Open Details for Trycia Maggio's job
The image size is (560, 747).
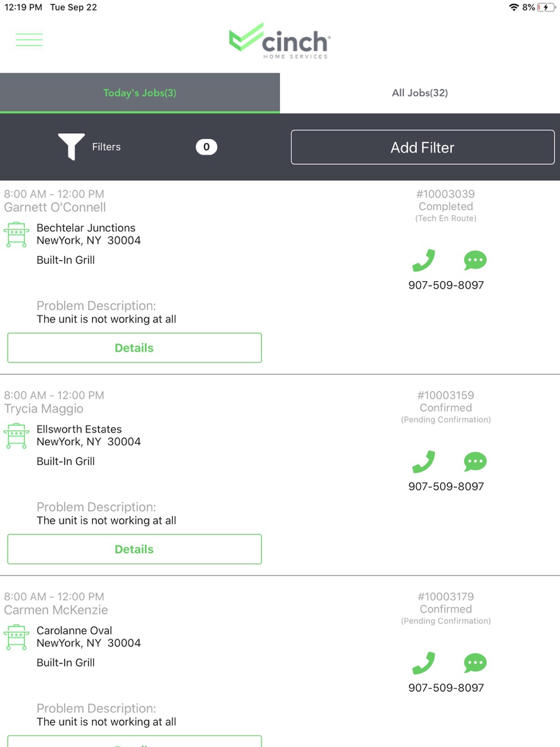click(x=134, y=549)
